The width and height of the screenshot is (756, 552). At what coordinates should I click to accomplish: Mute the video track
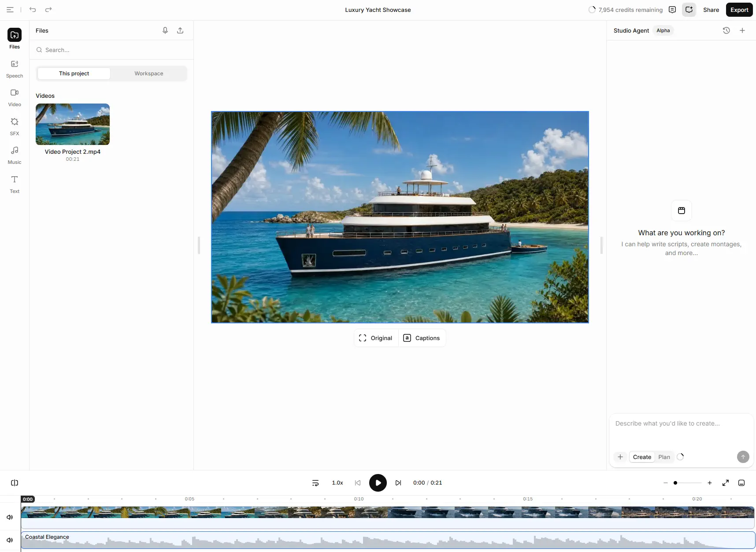click(x=10, y=517)
